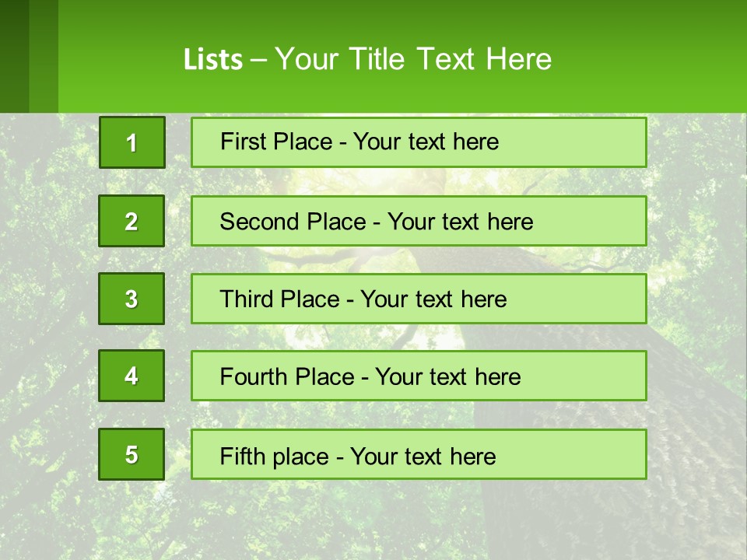This screenshot has height=560, width=747.
Task: Click the number 1 green box
Action: [x=132, y=142]
